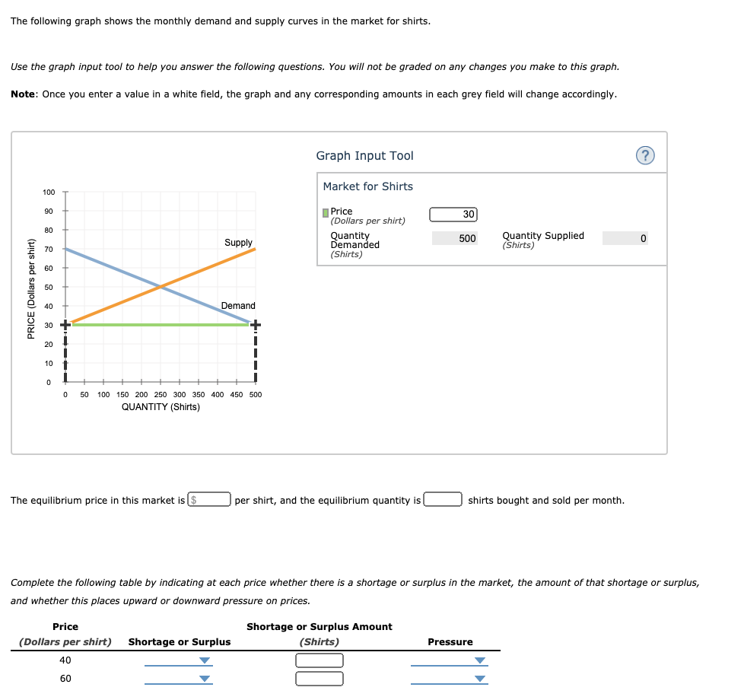
Task: Click the Shortage Amount field for price 40
Action: tap(320, 660)
